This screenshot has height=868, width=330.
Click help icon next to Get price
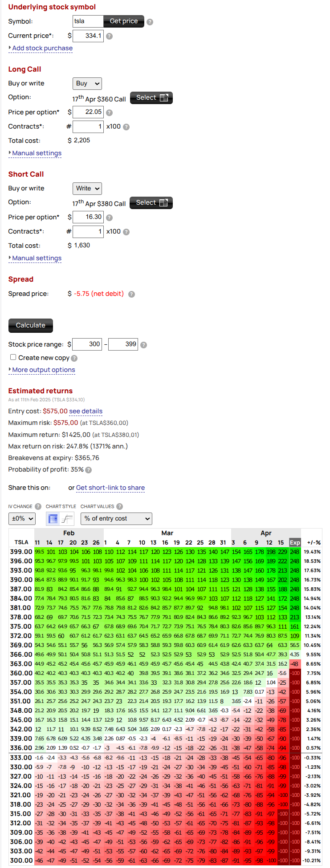tap(150, 22)
